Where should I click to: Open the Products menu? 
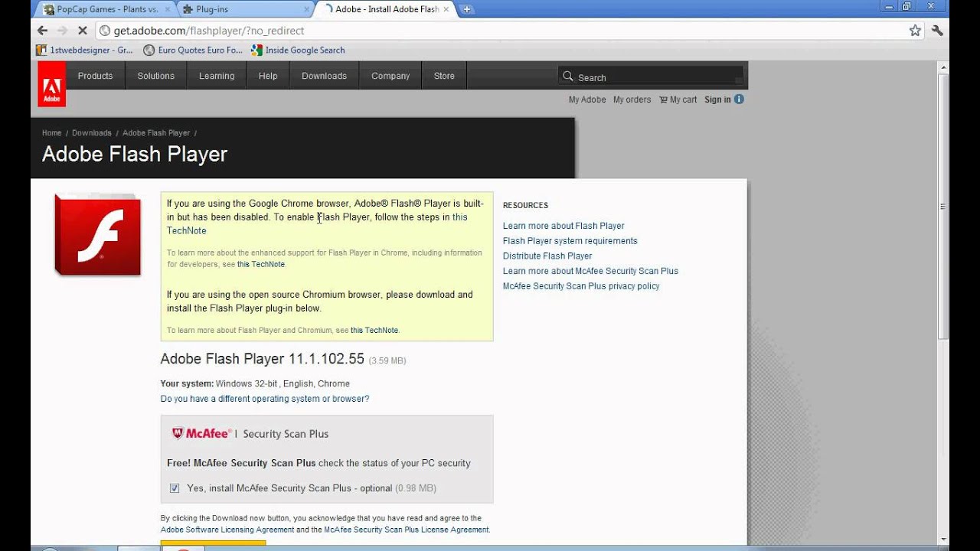tap(95, 76)
